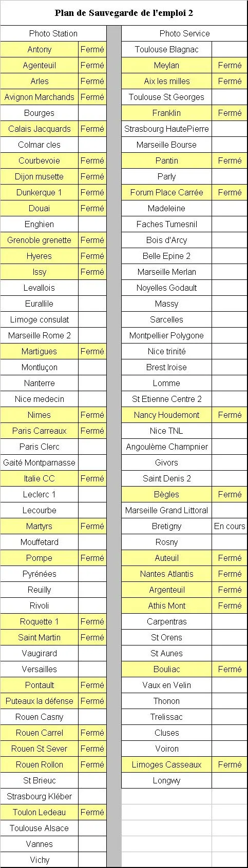Viewport: 248px width, 868px height.
Task: Select the Longwy cell
Action: [166, 780]
